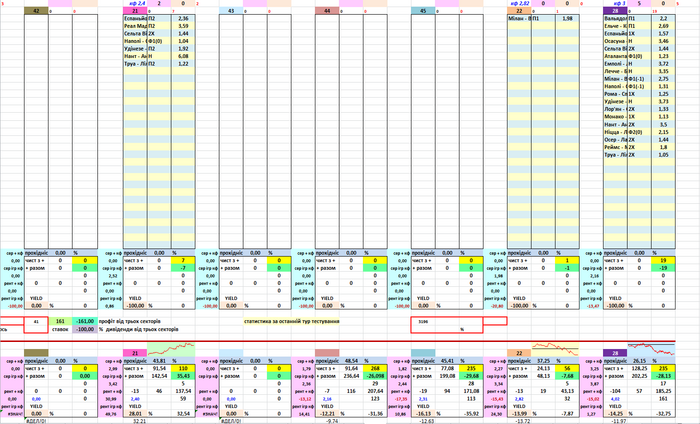Click the falling sparkline beside lower sector 28
The image size is (700, 424).
coord(651,349)
